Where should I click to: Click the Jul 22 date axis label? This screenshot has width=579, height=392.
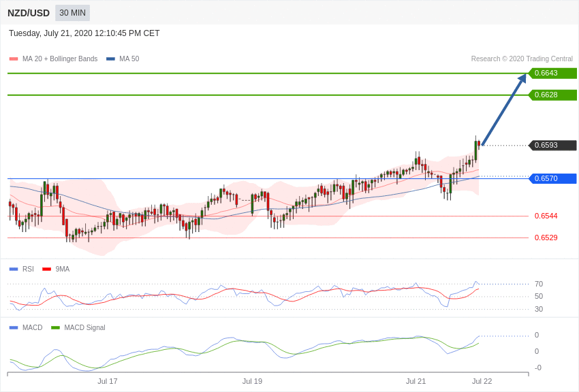point(482,381)
